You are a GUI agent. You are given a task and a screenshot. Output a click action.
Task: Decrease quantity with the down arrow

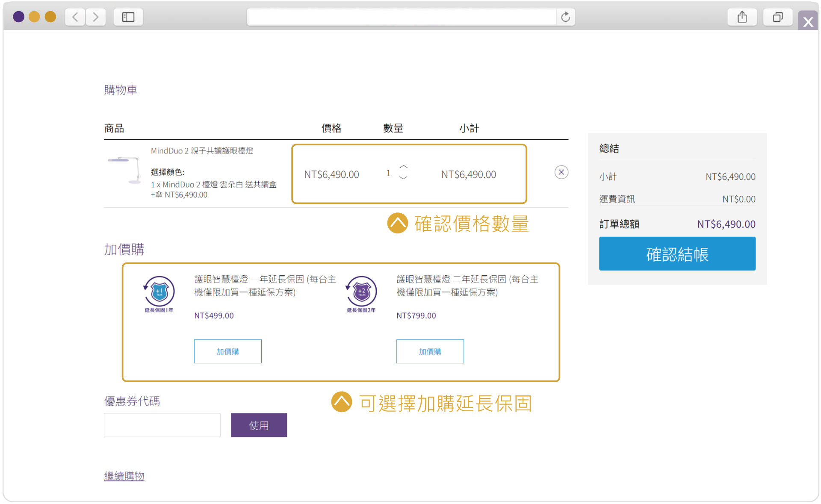point(403,178)
